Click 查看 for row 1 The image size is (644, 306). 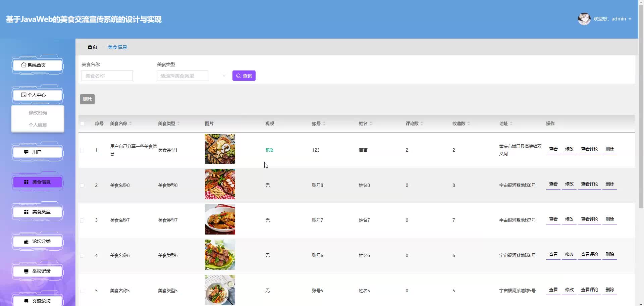tap(553, 149)
